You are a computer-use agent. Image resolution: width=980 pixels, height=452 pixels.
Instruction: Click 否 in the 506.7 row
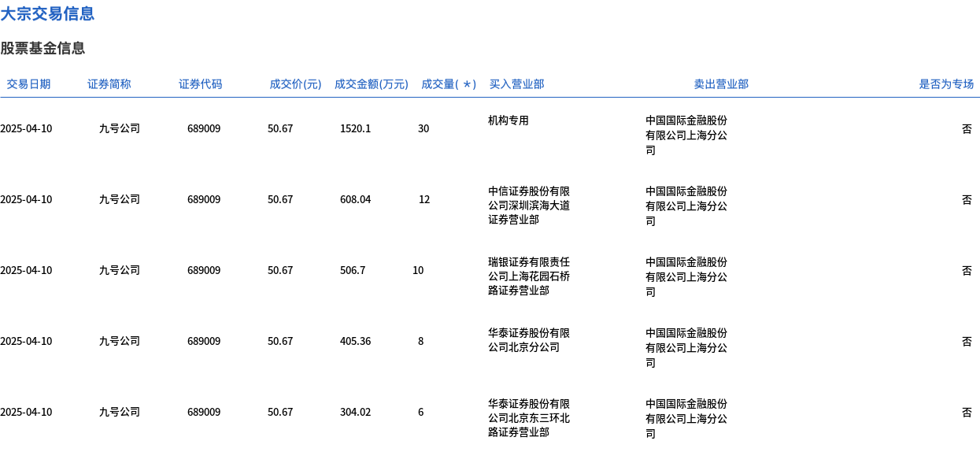[x=967, y=270]
